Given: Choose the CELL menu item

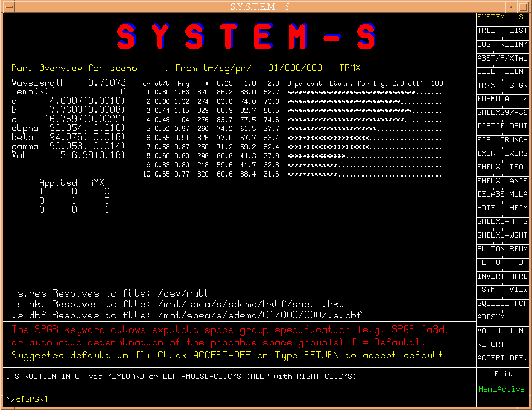Looking at the screenshot, I should point(486,72).
